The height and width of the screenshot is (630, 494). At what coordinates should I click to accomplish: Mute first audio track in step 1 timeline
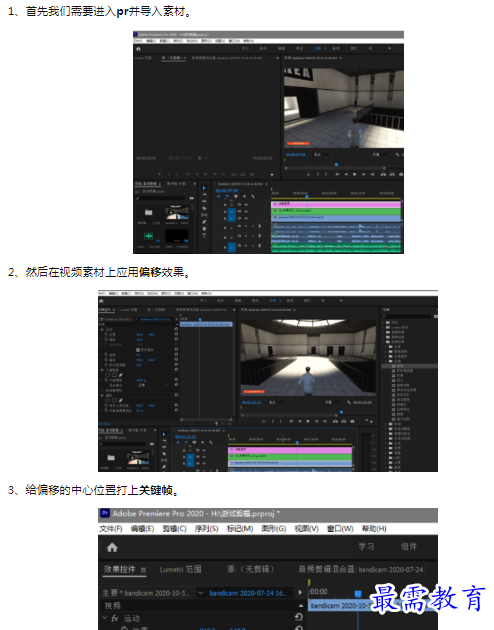(246, 226)
